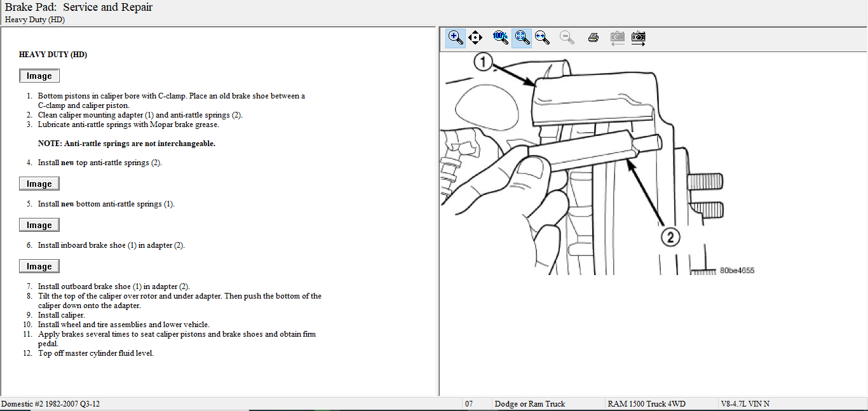The height and width of the screenshot is (411, 868).
Task: Click the zoom out magnifier icon
Action: [x=567, y=37]
